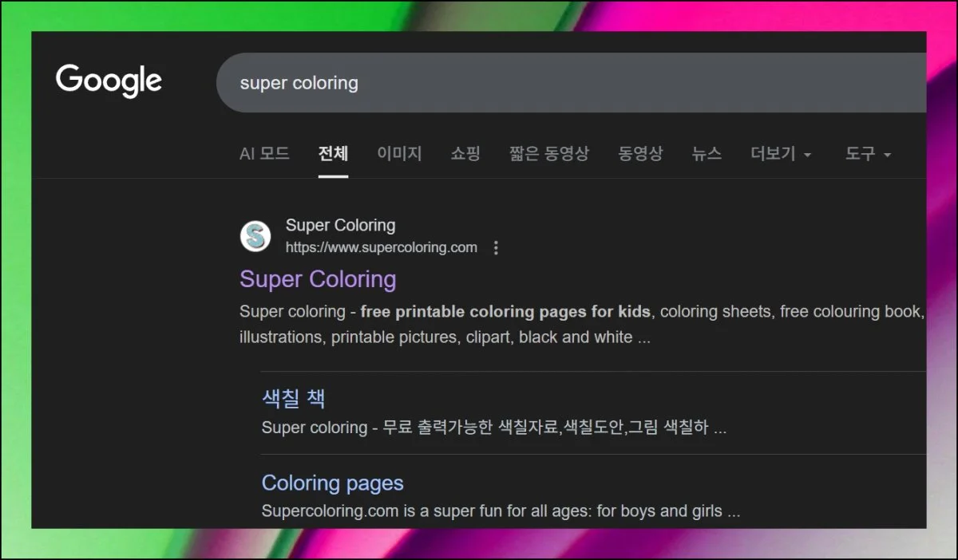
Task: Open the Super Coloring result title link
Action: tap(318, 279)
